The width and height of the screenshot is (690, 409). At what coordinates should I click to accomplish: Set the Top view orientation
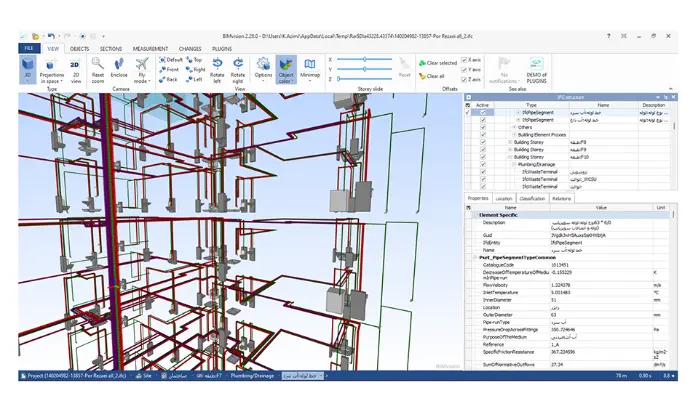tap(194, 59)
